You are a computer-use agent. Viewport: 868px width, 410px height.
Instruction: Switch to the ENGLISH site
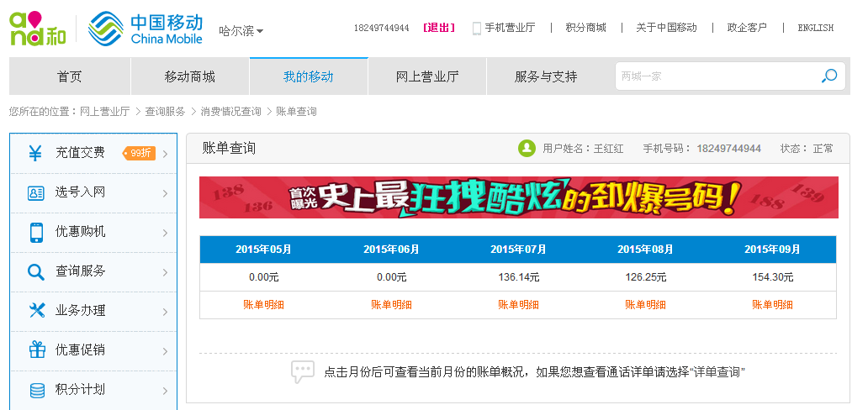(815, 28)
